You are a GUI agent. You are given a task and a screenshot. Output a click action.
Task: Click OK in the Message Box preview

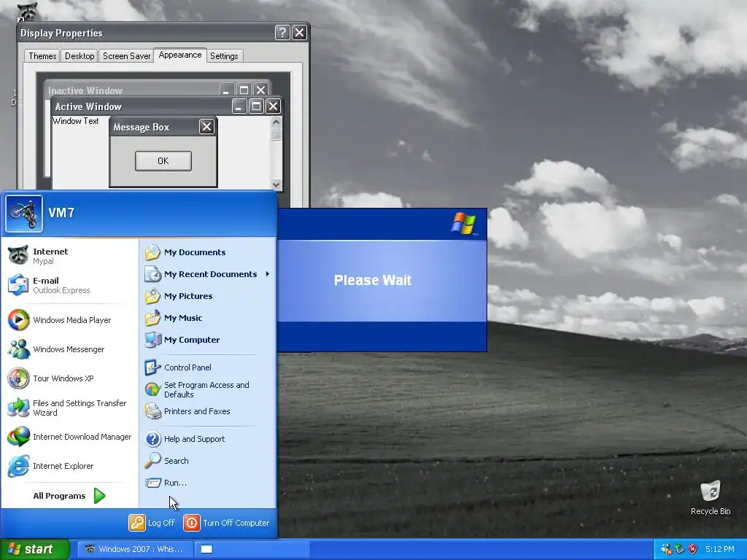[x=163, y=161]
